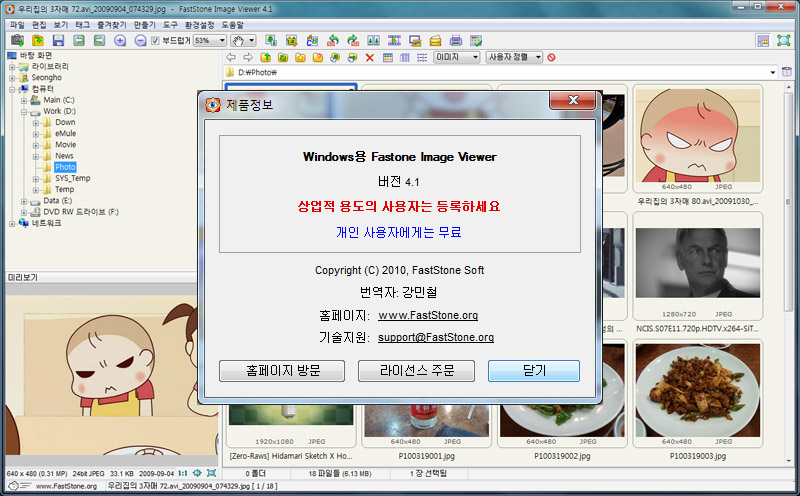Viewport: 800px width, 496px height.
Task: Click the full screen icon at top right
Action: coord(785,40)
